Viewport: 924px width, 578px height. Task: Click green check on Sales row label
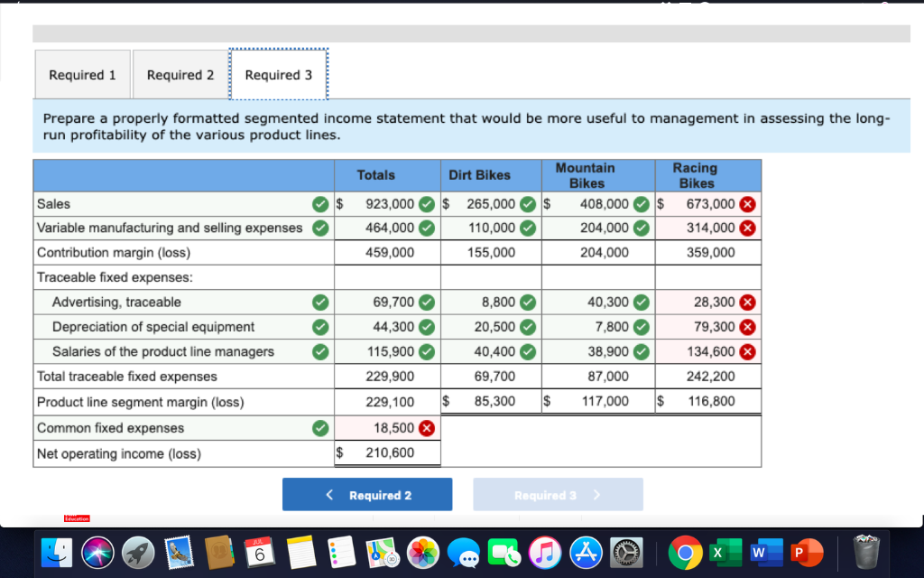click(x=320, y=205)
